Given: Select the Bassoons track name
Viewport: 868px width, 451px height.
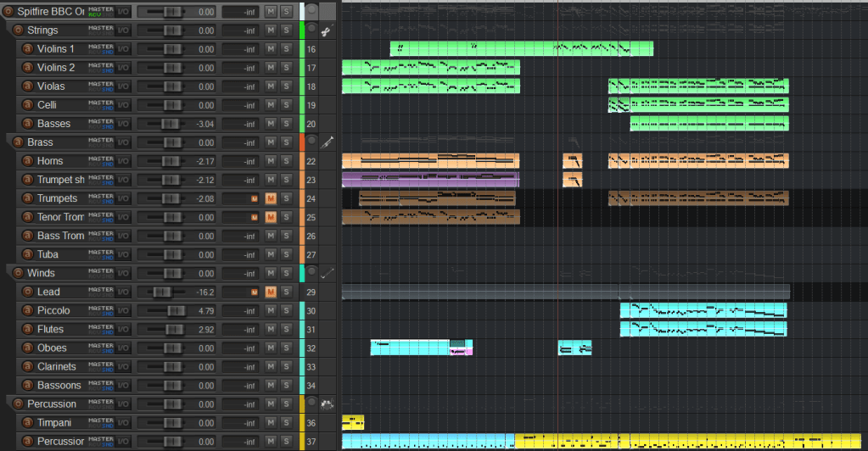Looking at the screenshot, I should tap(59, 386).
